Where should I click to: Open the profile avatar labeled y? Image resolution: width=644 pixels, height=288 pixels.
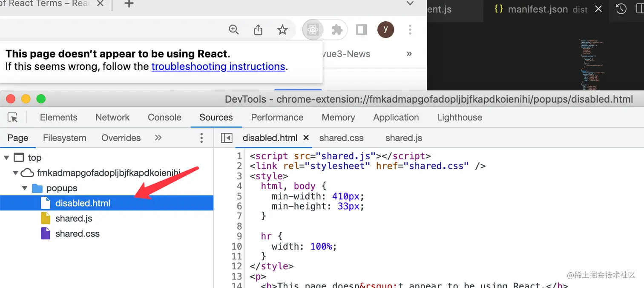click(385, 29)
